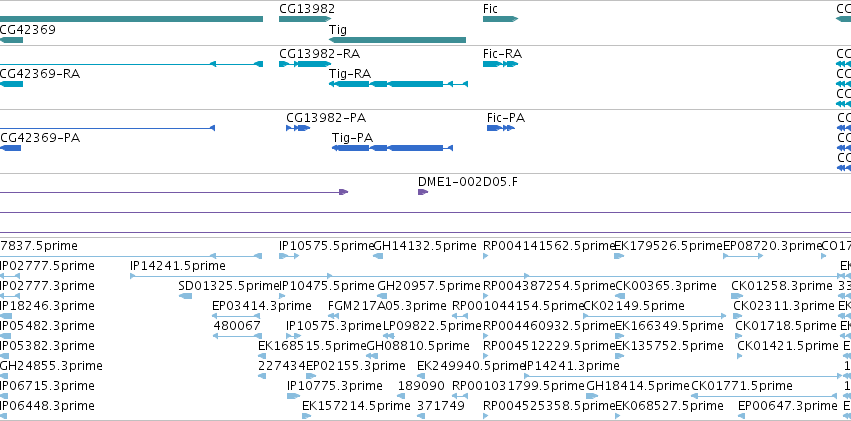
Task: Select the SD01325.5prime EST feature
Action: tap(185, 296)
